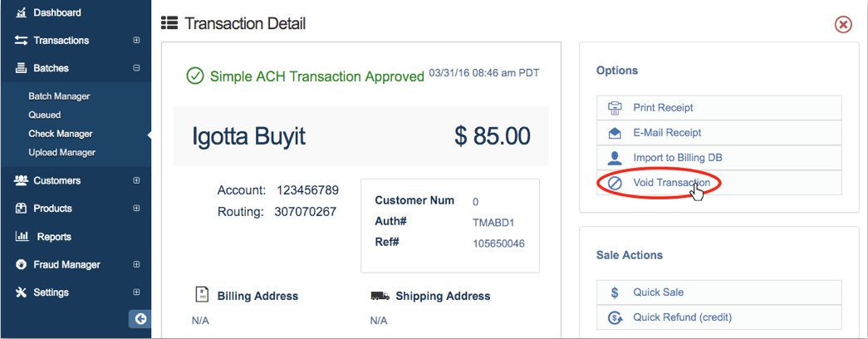
Task: Click the person icon for Import to Billing DB
Action: coord(615,158)
